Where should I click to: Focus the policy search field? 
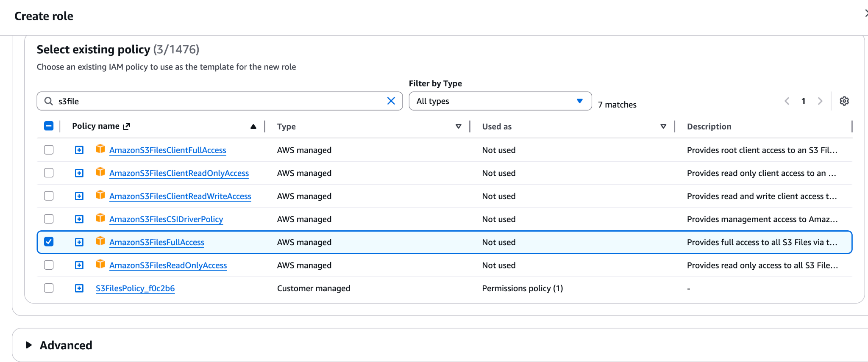point(220,101)
